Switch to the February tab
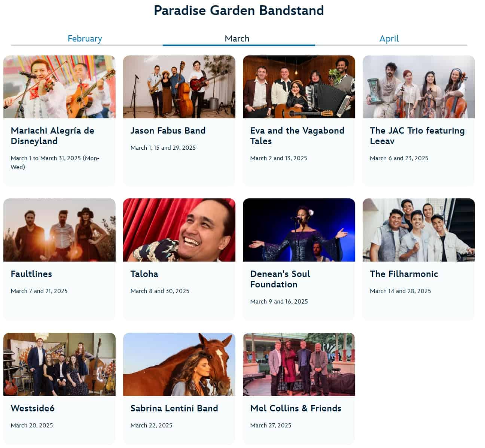This screenshot has height=448, width=485. point(85,39)
